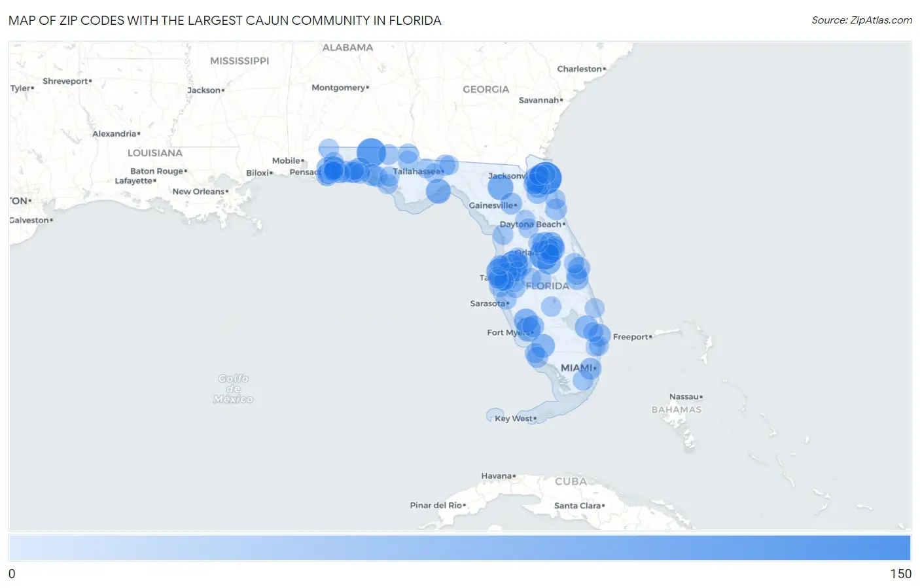Image resolution: width=920 pixels, height=588 pixels.
Task: Click the Mobile city label
Action: [x=286, y=161]
